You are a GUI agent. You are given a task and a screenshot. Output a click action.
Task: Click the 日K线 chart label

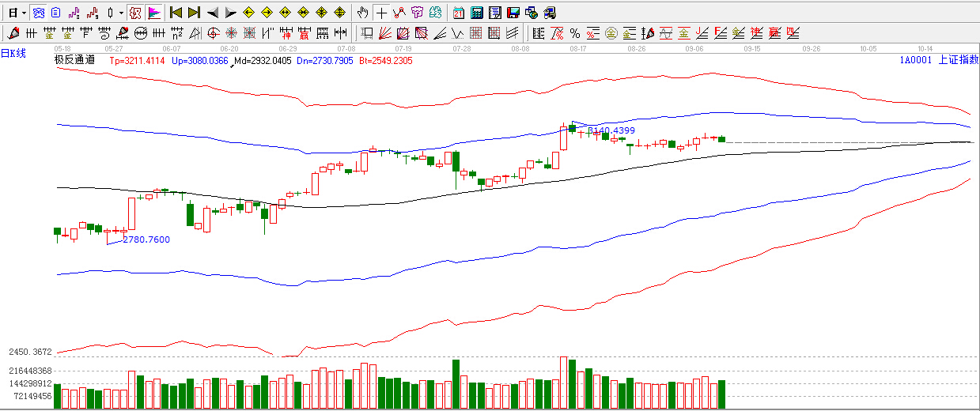click(13, 54)
